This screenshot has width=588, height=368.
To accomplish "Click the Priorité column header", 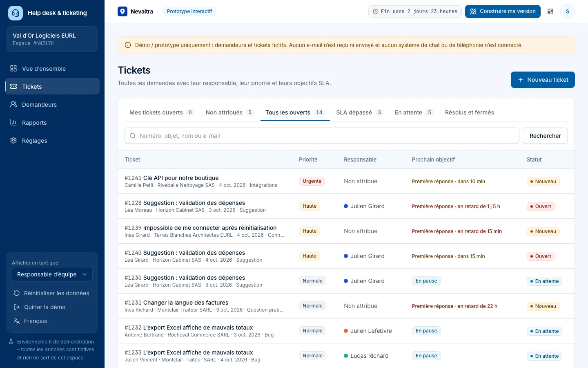I will click(x=308, y=159).
